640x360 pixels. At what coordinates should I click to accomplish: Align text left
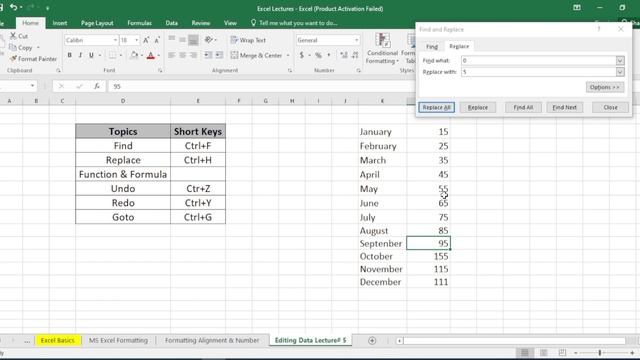(171, 55)
